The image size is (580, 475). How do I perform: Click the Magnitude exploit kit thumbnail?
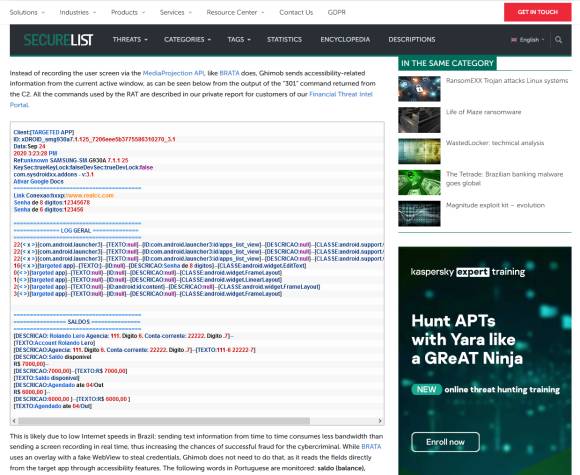tap(419, 213)
